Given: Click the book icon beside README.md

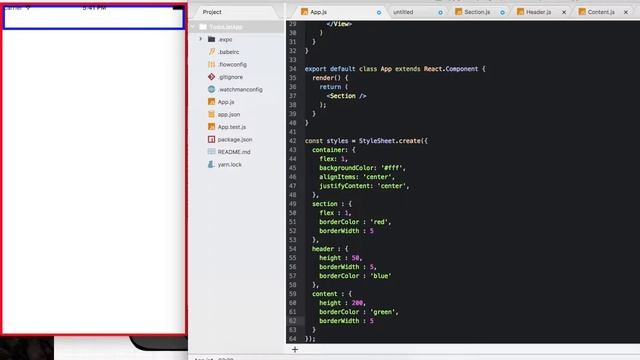Looking at the screenshot, I should (x=211, y=152).
